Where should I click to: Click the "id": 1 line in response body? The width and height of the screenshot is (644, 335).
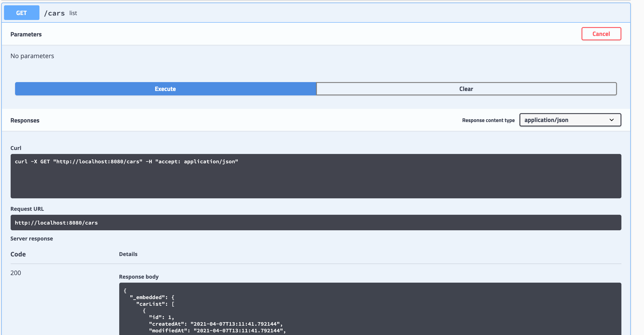[x=162, y=317]
